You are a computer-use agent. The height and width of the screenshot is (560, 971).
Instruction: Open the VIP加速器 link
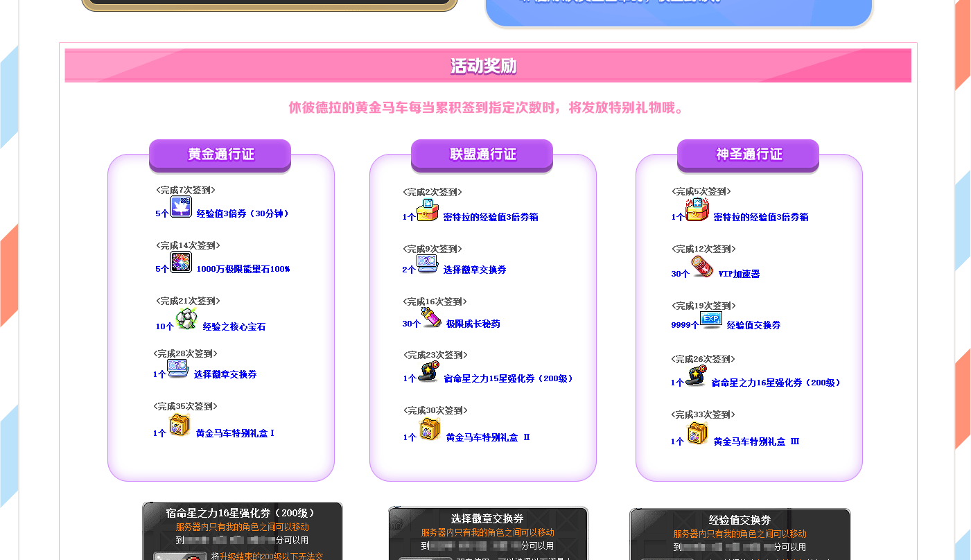pos(739,274)
